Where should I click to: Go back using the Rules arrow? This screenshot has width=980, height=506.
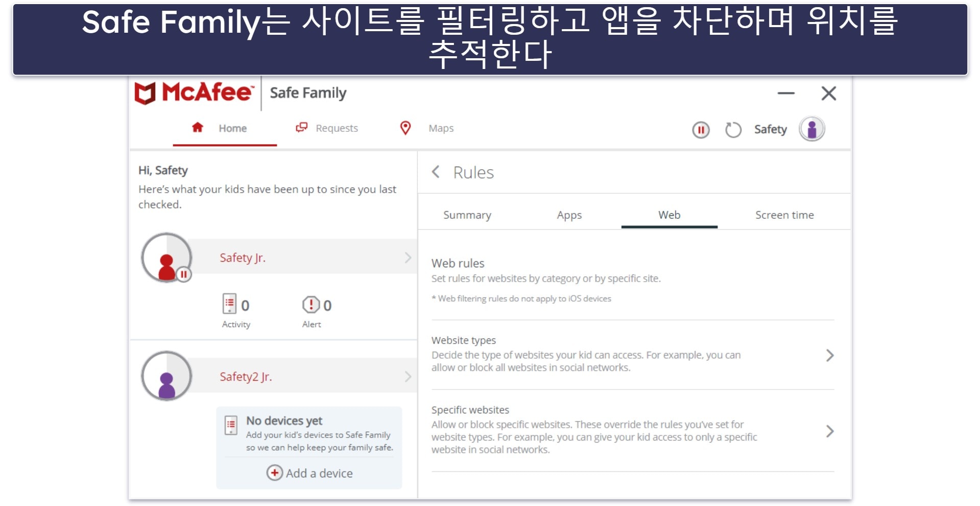point(436,172)
